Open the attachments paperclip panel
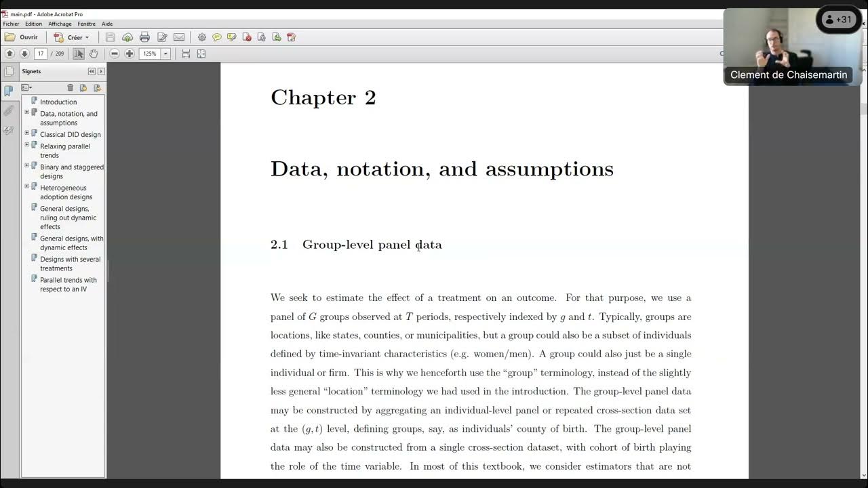The height and width of the screenshot is (488, 868). pos(9,110)
